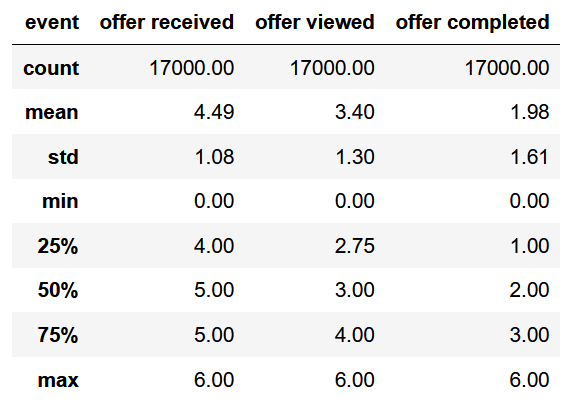572x413 pixels.
Task: Click mean value 4.49 for offer received
Action: (214, 112)
